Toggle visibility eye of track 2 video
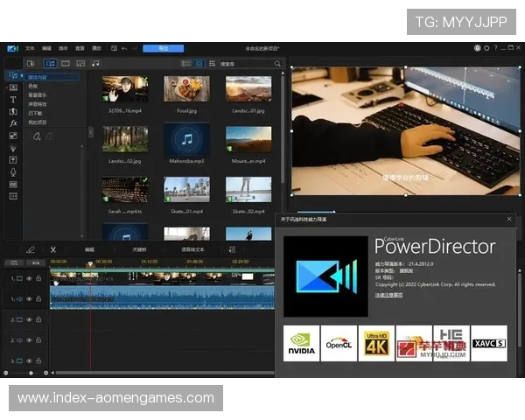Viewport: 525px width, 420px height. [29, 319]
